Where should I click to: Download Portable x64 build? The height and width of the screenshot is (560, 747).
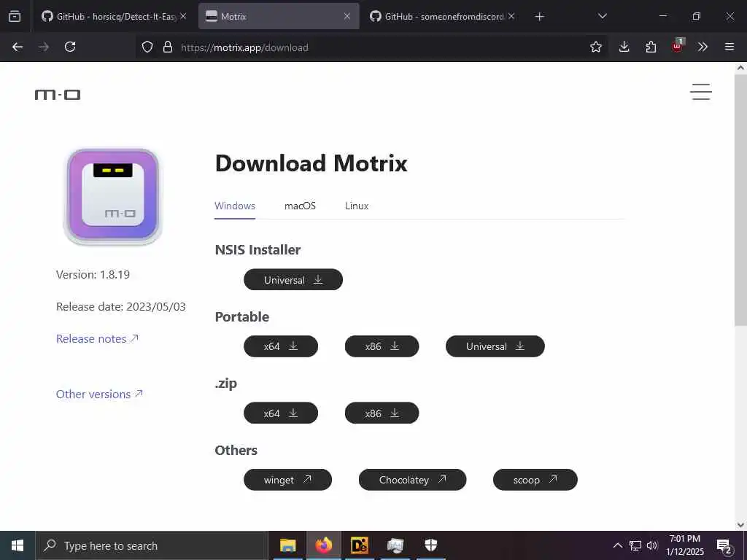tap(281, 346)
